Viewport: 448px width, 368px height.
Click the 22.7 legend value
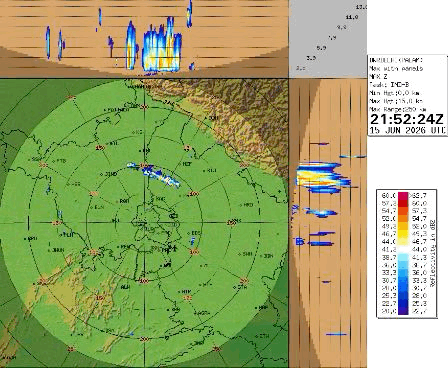[x=388, y=303]
